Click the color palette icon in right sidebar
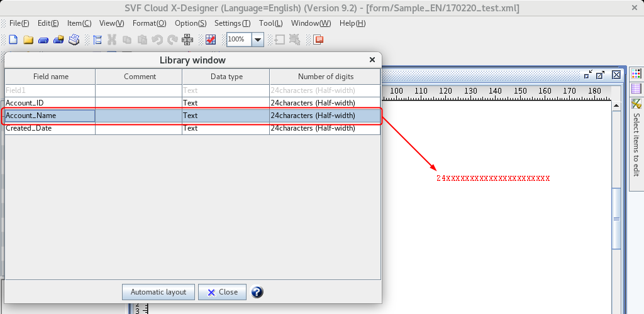Screen dimensions: 644x314 point(636,74)
